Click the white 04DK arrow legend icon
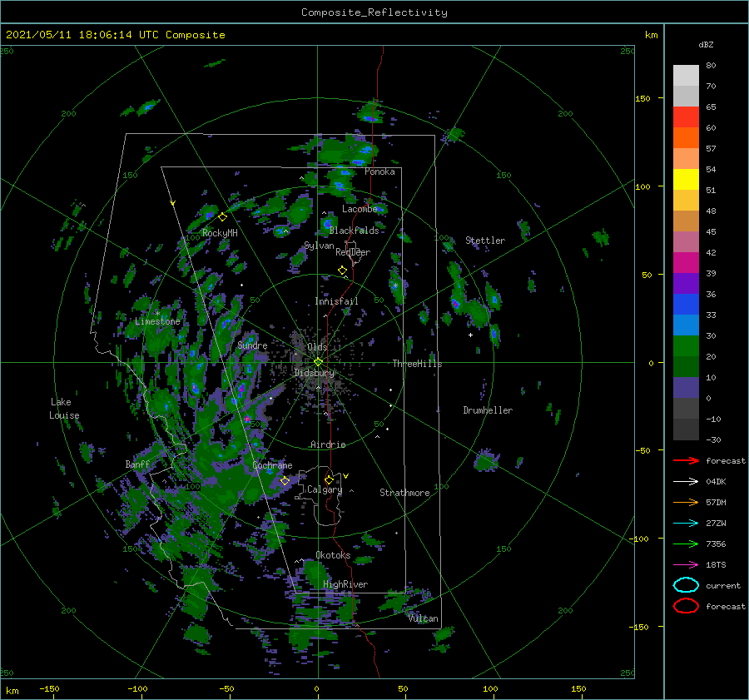This screenshot has width=749, height=700. click(686, 482)
